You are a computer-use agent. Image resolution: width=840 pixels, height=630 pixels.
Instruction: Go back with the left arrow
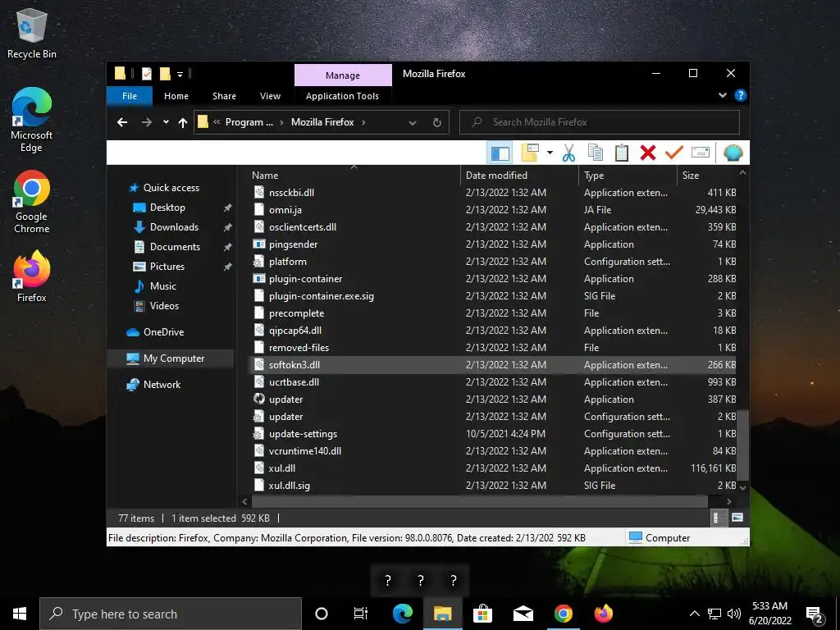pyautogui.click(x=122, y=122)
